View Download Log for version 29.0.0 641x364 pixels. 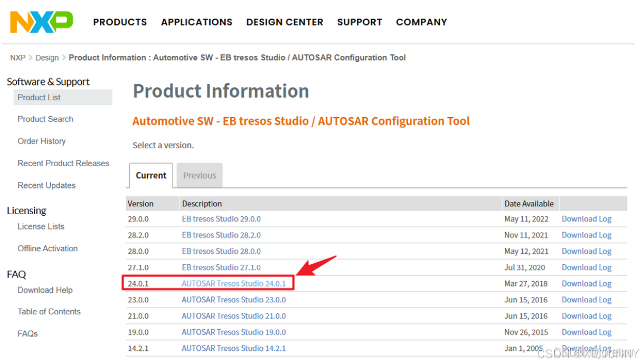click(x=587, y=219)
